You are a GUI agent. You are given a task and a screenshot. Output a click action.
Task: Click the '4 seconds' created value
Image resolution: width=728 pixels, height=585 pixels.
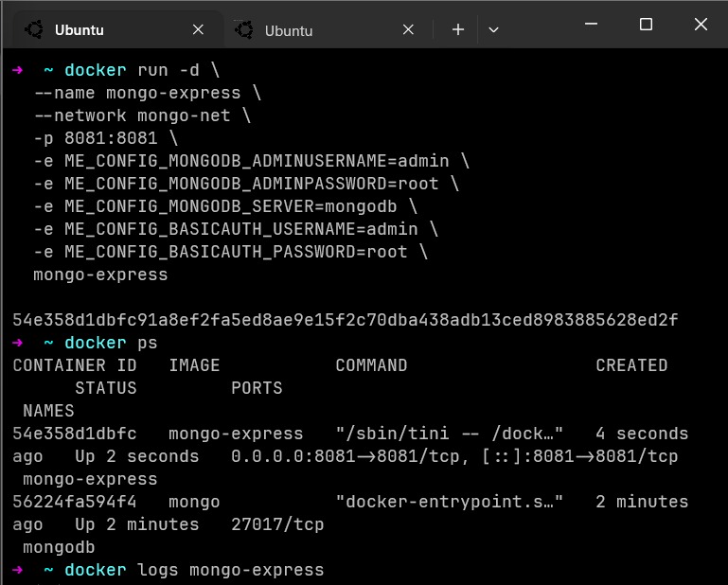click(642, 434)
